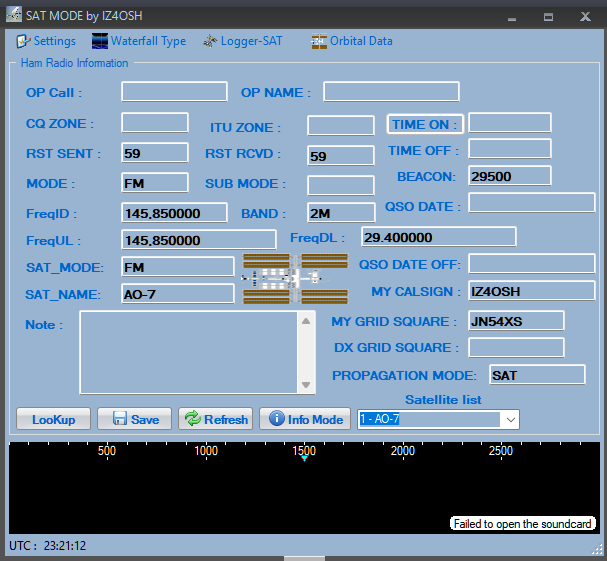Click the LooKup button
Screen dimensions: 607x561
[x=53, y=419]
